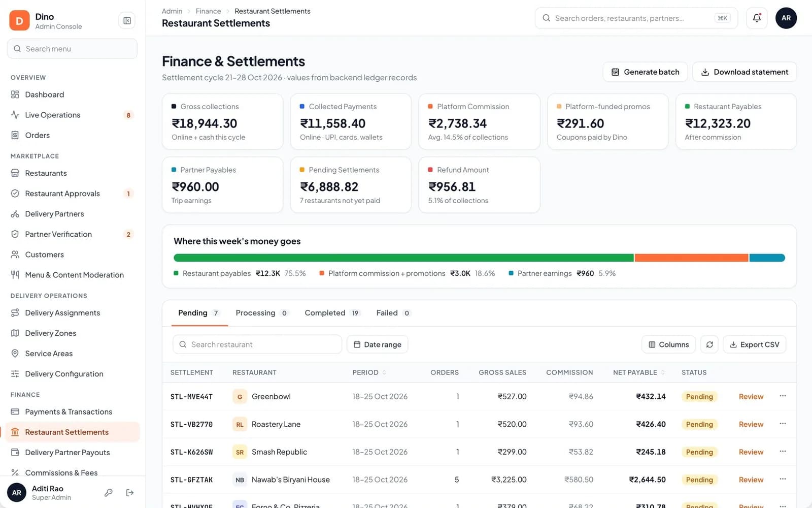The height and width of the screenshot is (508, 812).
Task: Sort table by Period column
Action: tap(369, 372)
